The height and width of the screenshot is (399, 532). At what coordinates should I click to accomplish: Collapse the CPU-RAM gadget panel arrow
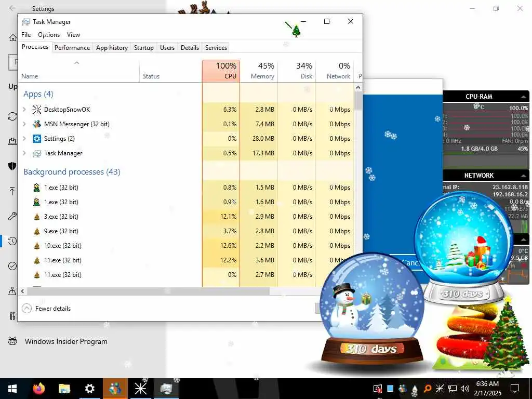[524, 97]
